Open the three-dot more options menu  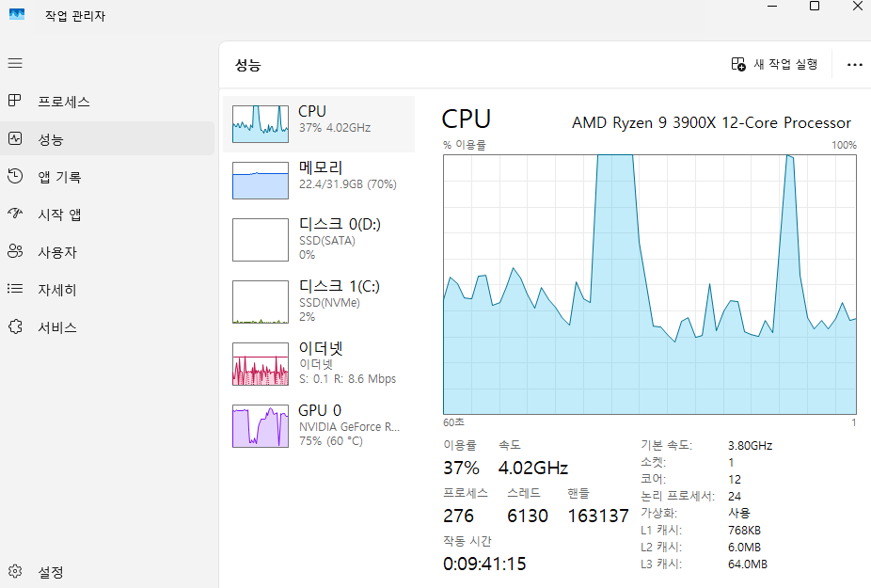click(854, 64)
